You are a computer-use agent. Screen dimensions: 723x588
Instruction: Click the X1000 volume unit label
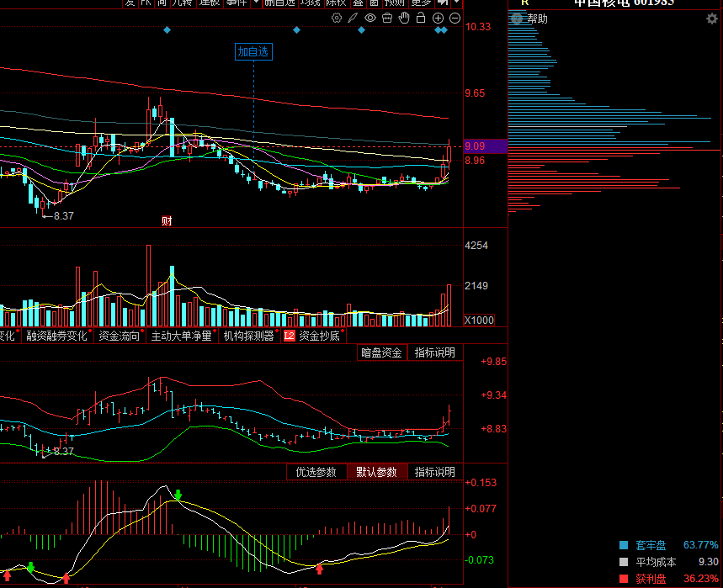click(479, 320)
